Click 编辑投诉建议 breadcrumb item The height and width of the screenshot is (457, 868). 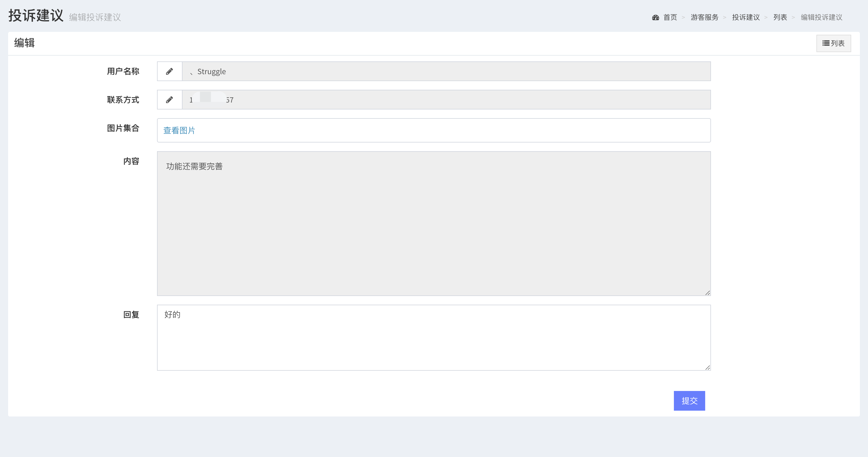821,17
